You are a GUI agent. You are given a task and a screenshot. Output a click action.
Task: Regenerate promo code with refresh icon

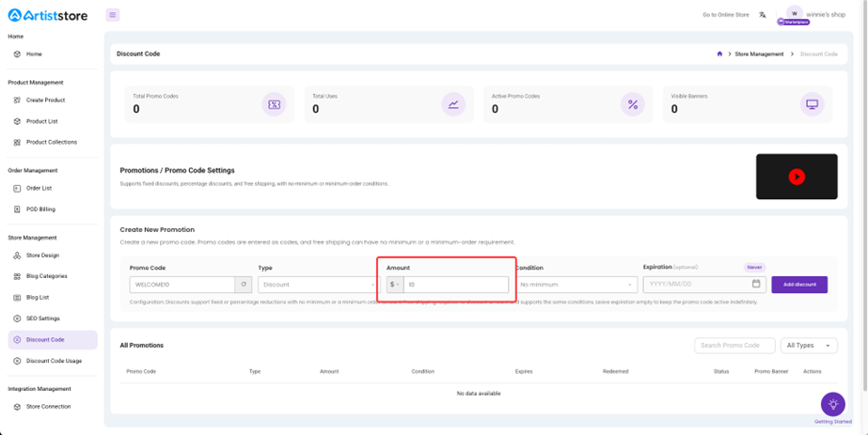[x=243, y=285]
